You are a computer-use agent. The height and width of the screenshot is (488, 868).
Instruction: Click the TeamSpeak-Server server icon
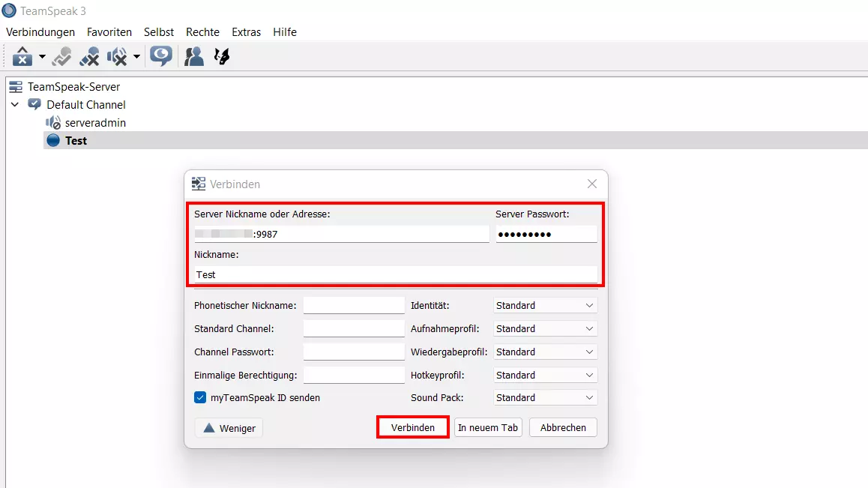click(x=16, y=86)
